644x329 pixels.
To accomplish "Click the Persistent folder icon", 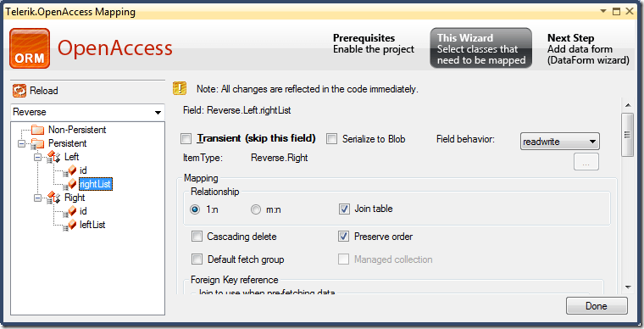I will point(38,144).
